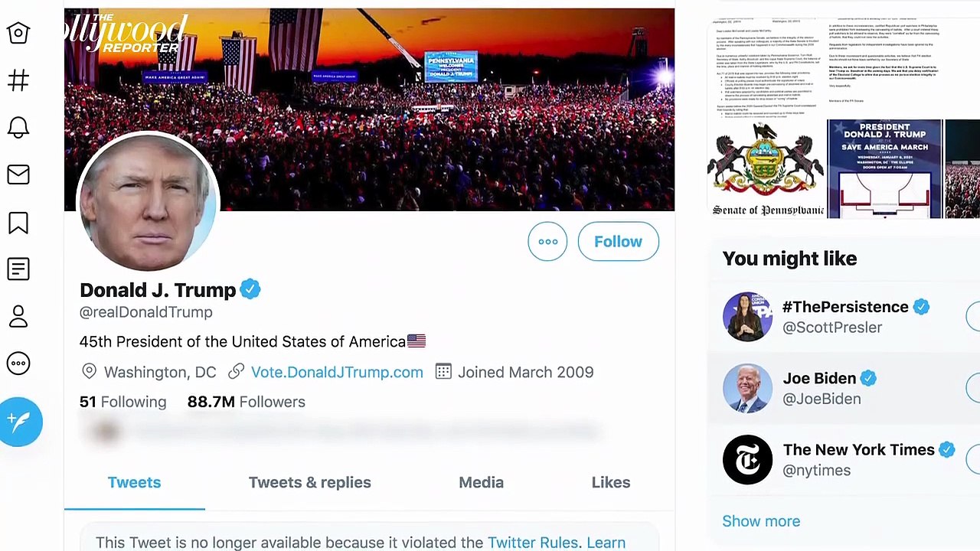Image resolution: width=980 pixels, height=551 pixels.
Task: Open Notifications bell icon
Action: 18,127
